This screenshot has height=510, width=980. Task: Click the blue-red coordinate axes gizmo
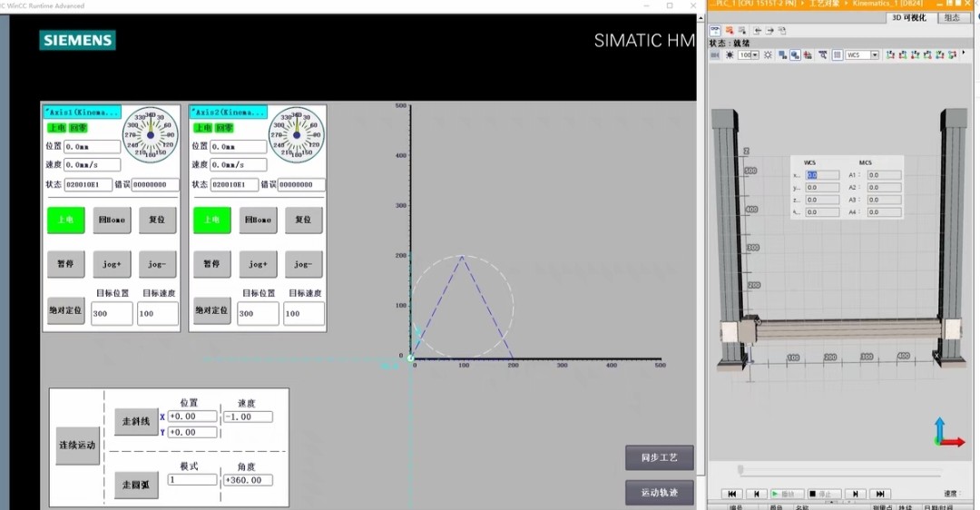coord(947,433)
